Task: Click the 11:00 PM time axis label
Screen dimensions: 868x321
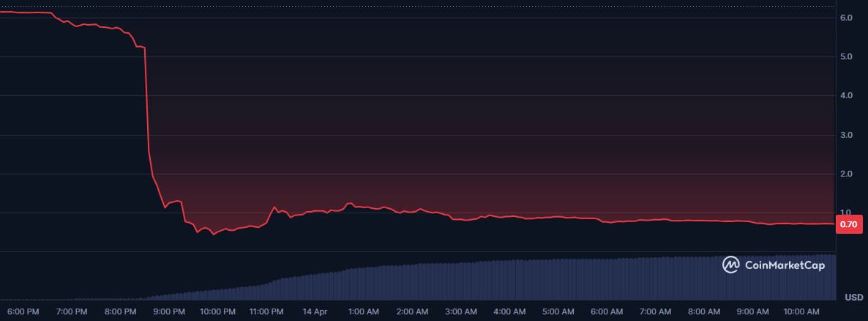Action: [266, 311]
